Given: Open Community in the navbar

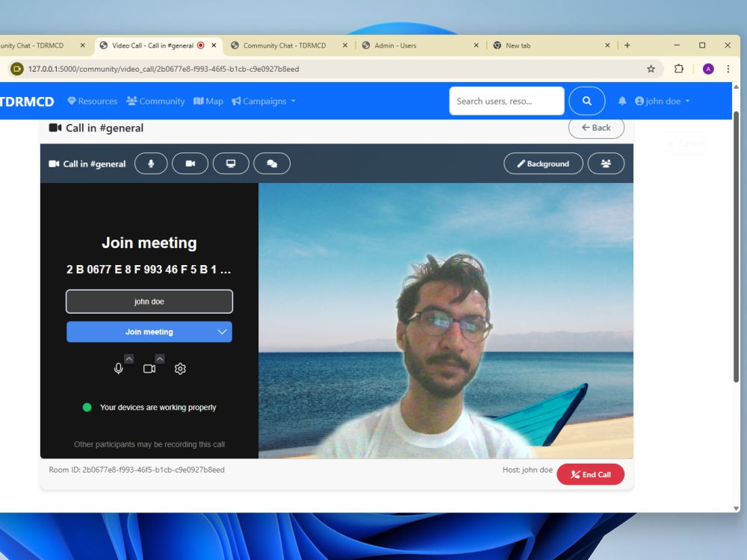Looking at the screenshot, I should pos(155,101).
